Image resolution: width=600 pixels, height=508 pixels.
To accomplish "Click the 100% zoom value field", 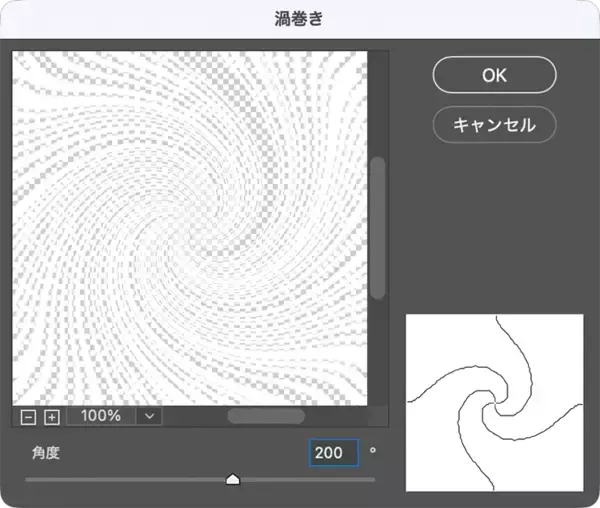I will coord(101,416).
